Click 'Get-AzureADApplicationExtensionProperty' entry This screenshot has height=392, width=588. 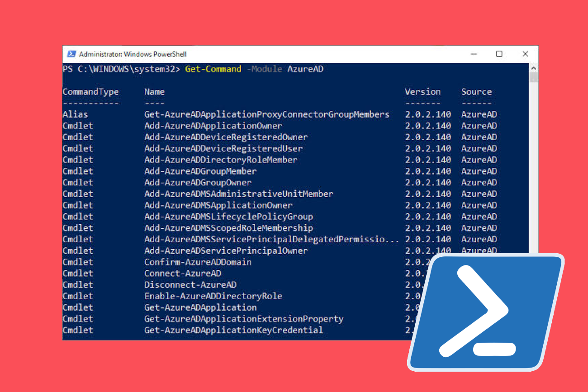click(x=244, y=319)
